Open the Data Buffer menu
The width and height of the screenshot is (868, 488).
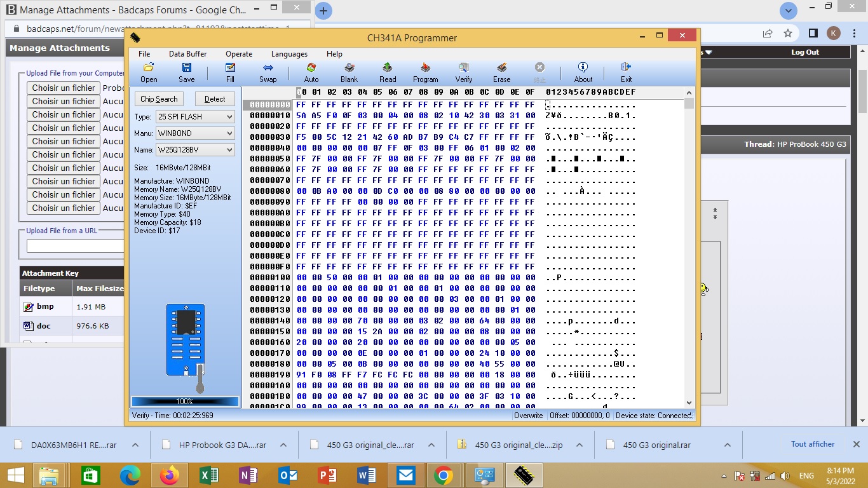click(x=187, y=54)
